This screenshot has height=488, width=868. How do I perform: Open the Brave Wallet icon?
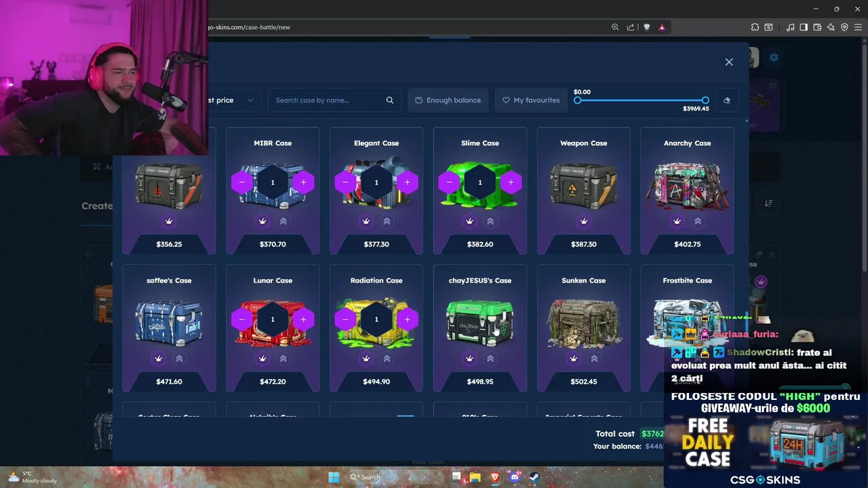click(x=817, y=27)
